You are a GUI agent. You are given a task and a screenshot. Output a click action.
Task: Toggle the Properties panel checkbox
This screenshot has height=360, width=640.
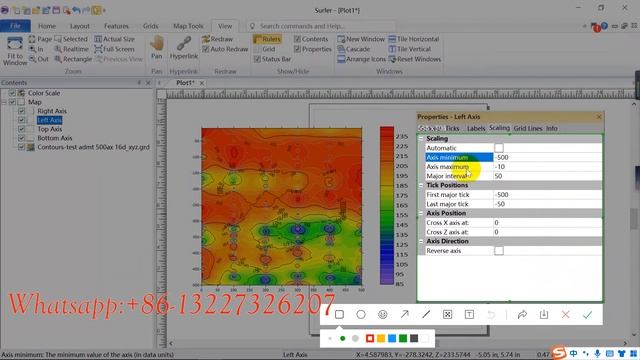pyautogui.click(x=297, y=49)
